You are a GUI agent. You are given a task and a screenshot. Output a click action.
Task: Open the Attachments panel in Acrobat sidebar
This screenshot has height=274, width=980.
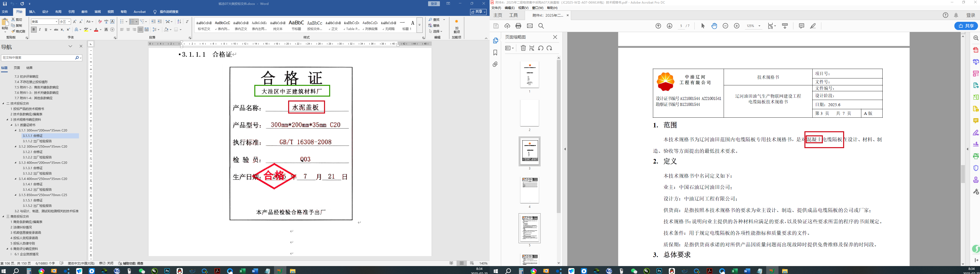click(495, 64)
